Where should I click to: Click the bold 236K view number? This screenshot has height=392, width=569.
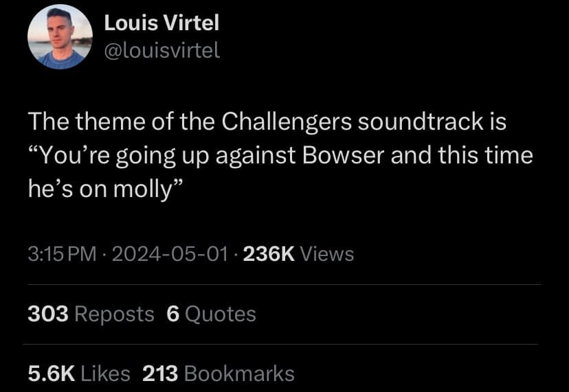point(269,254)
